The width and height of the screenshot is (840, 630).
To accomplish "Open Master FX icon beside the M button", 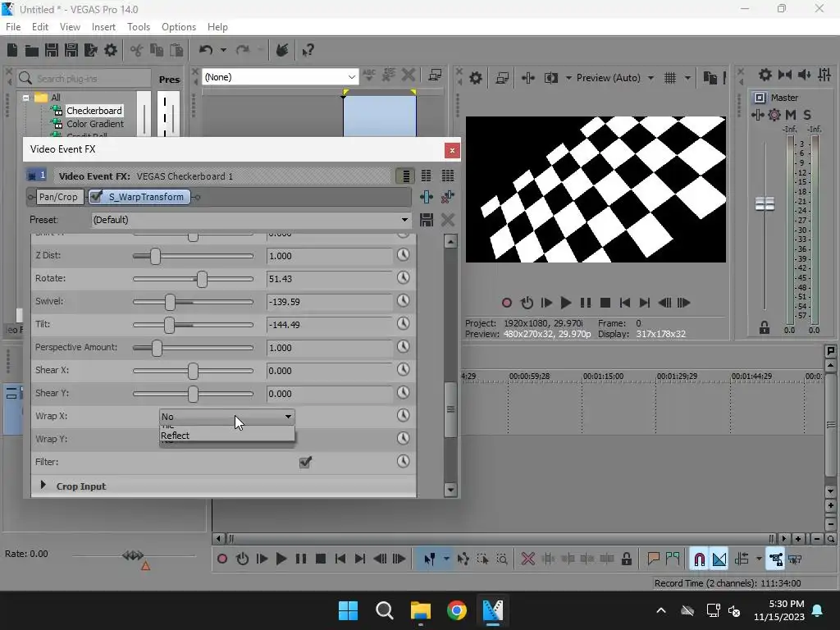I will (x=774, y=115).
